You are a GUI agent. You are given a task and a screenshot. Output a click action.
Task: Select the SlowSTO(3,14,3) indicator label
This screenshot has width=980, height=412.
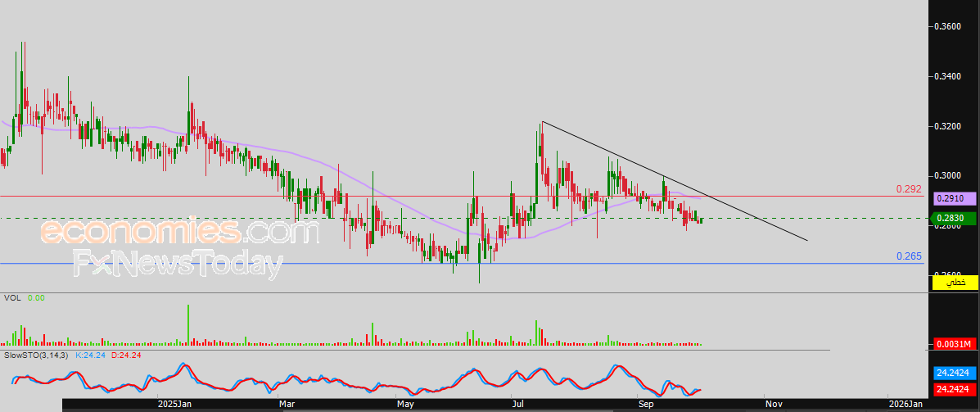37,356
